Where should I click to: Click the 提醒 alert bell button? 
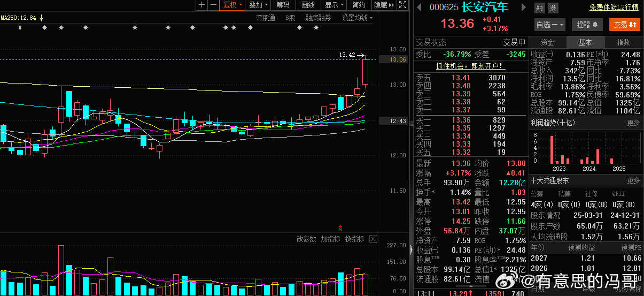click(587, 25)
